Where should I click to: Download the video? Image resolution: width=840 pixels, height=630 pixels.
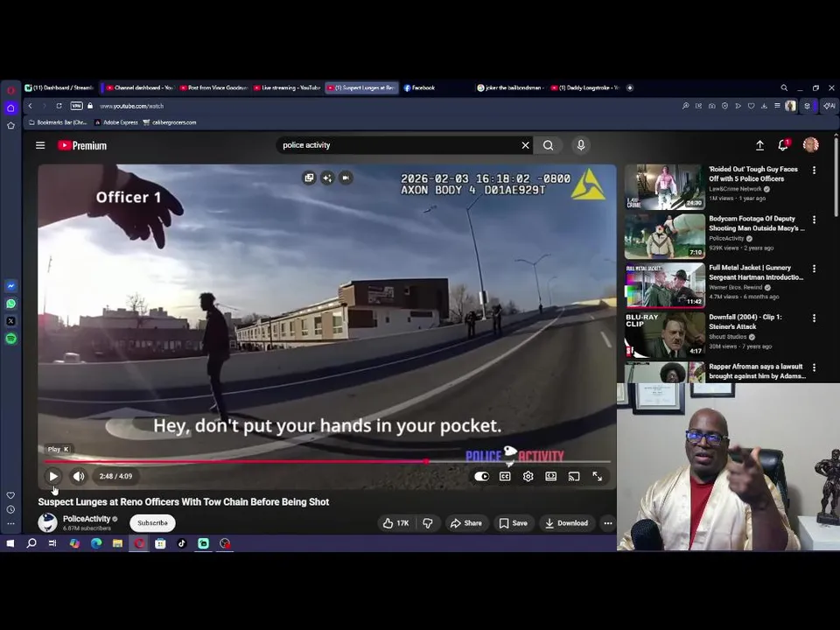(x=566, y=523)
